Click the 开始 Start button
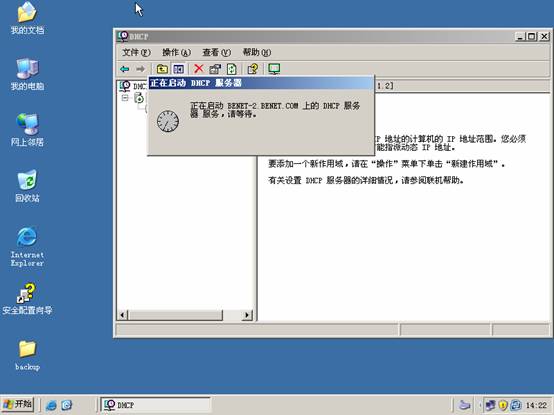 18,404
